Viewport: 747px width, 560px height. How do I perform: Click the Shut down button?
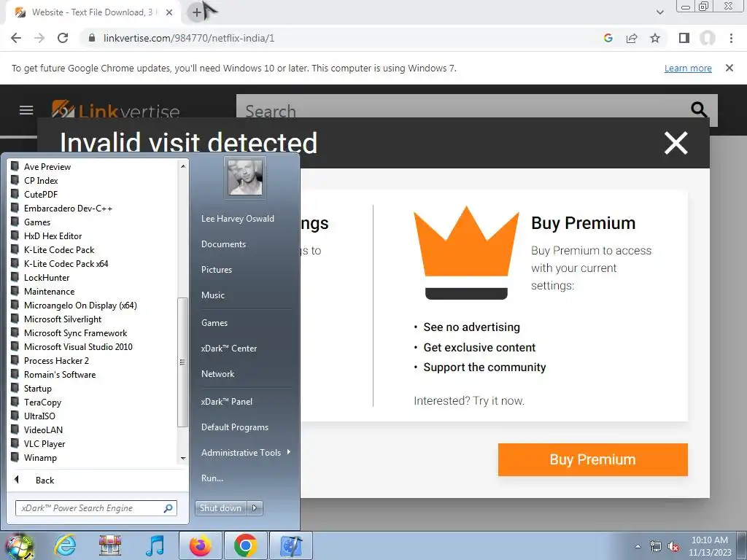pos(221,508)
